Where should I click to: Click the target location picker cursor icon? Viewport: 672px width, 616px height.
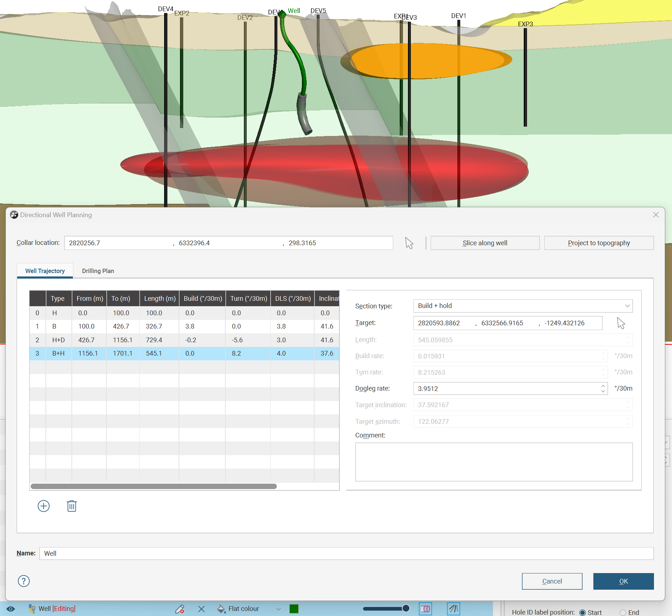[x=620, y=323]
